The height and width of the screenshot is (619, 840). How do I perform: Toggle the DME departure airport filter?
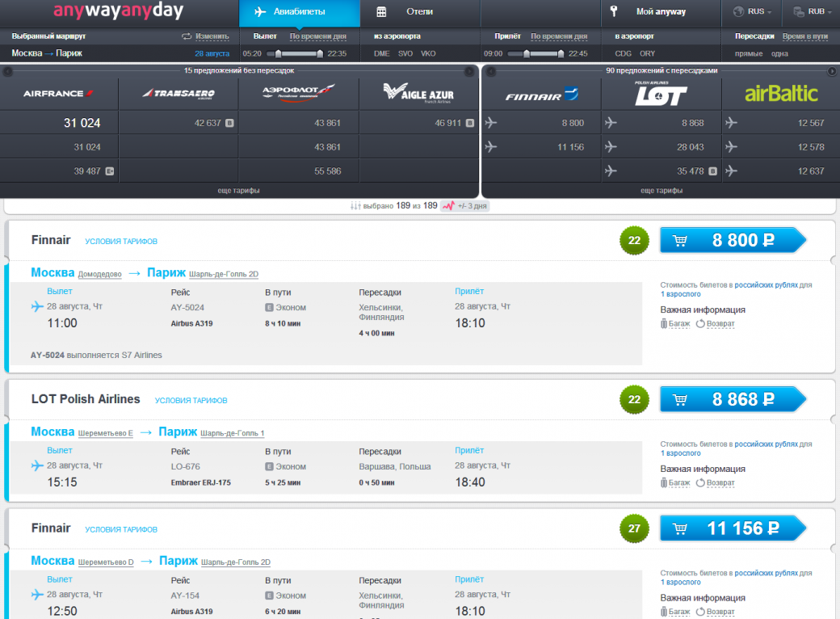pos(381,53)
